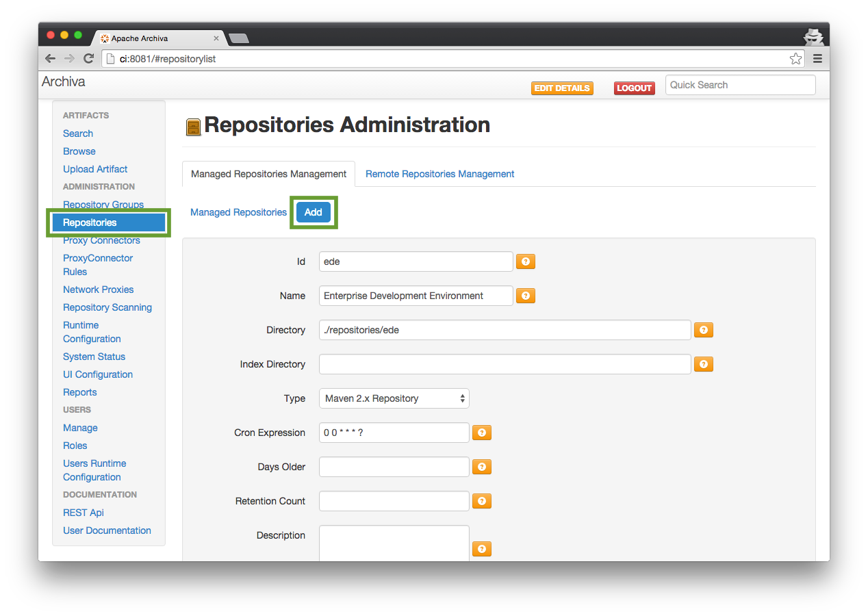Click the Description text area

[394, 543]
